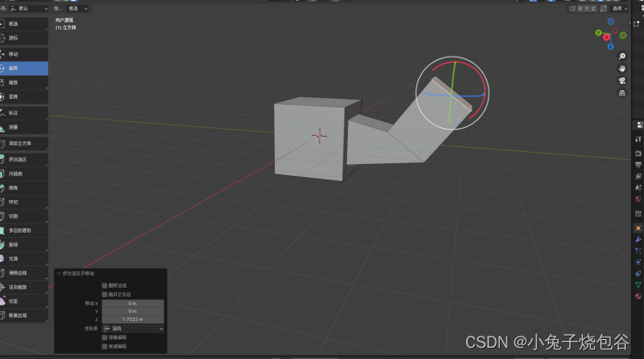Open the mesh Object Data properties tab
Image resolution: width=644 pixels, height=359 pixels.
pos(638,284)
